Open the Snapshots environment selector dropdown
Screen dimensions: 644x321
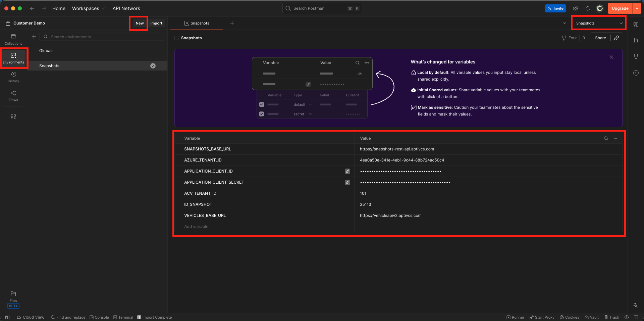click(598, 23)
